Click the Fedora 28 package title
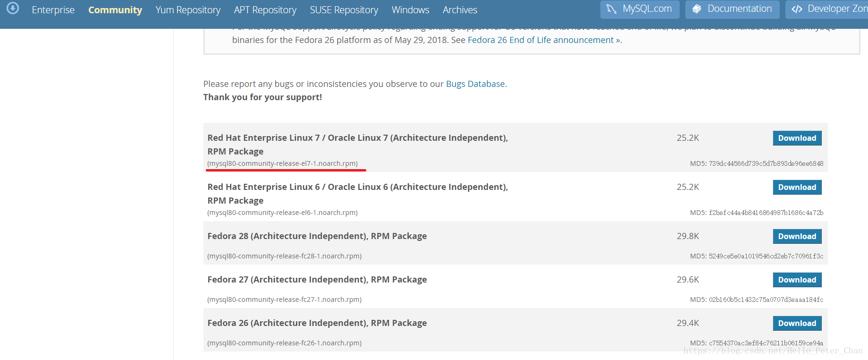 click(317, 236)
